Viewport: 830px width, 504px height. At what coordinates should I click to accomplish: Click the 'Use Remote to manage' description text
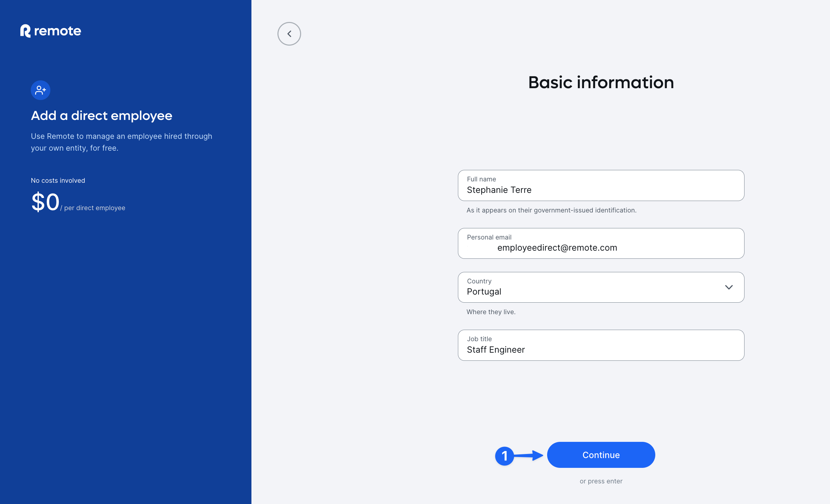[x=122, y=142]
